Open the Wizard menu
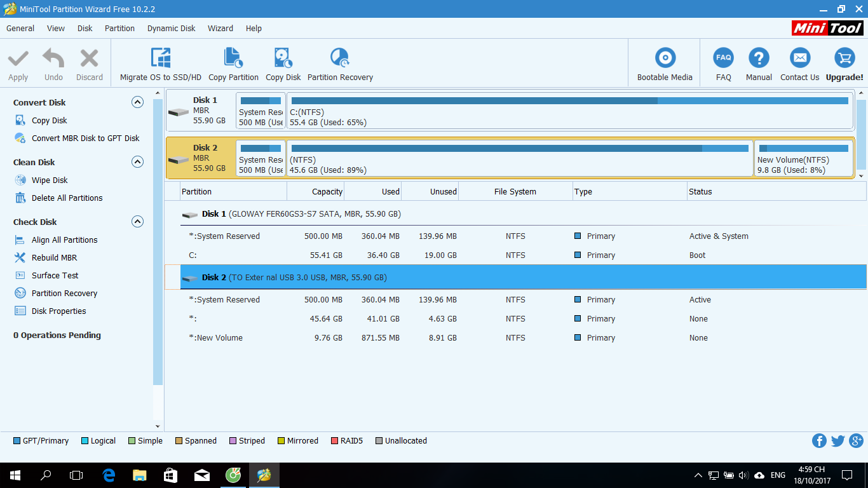Viewport: 868px width, 488px height. click(220, 29)
